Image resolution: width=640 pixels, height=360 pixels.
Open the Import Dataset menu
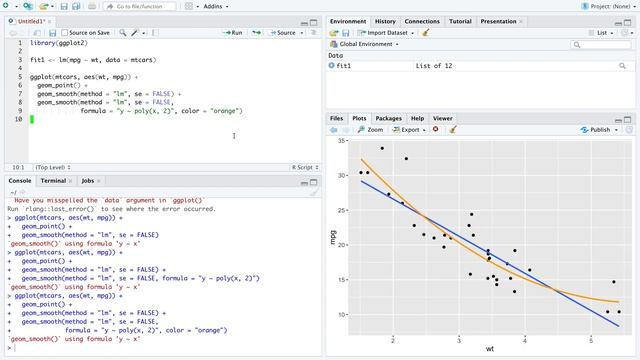(x=386, y=33)
